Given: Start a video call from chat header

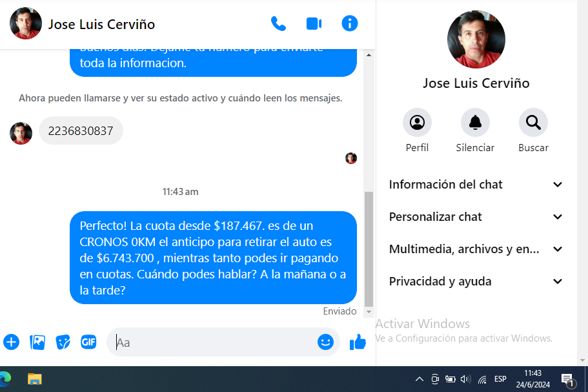Looking at the screenshot, I should [x=314, y=24].
